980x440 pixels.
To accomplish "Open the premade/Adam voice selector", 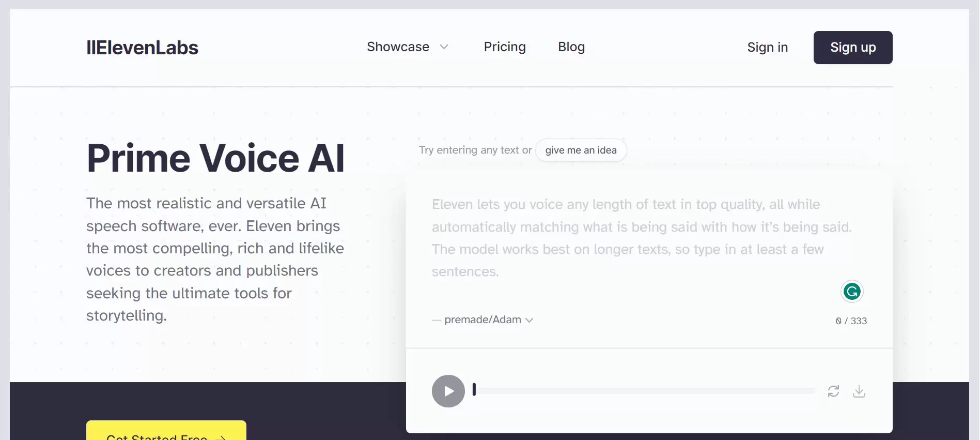I will point(482,320).
